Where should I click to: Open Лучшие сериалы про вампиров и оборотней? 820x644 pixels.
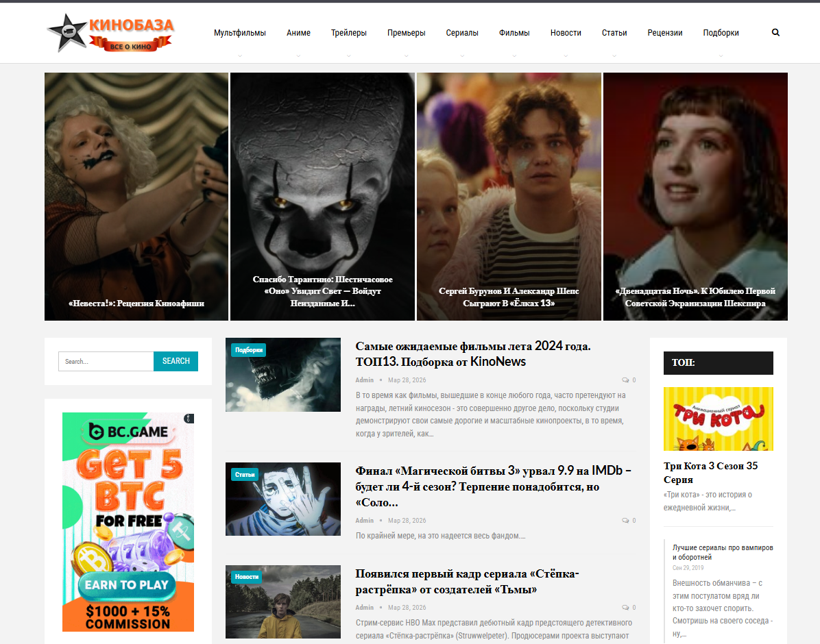click(723, 552)
